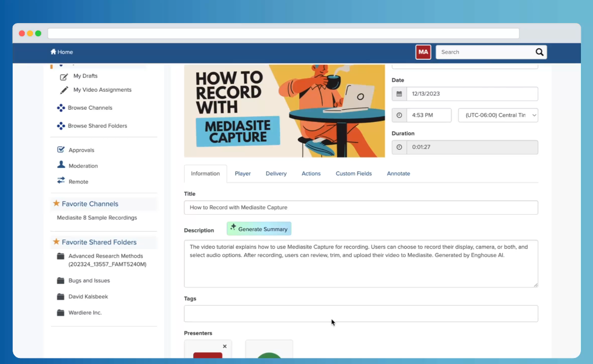
Task: Click the Tags input field
Action: coord(361,313)
